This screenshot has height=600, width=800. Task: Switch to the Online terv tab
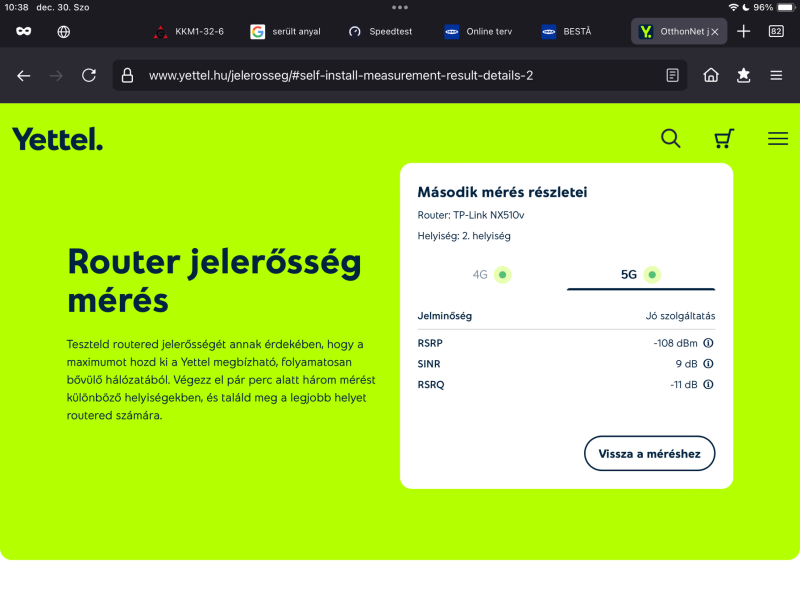point(478,32)
